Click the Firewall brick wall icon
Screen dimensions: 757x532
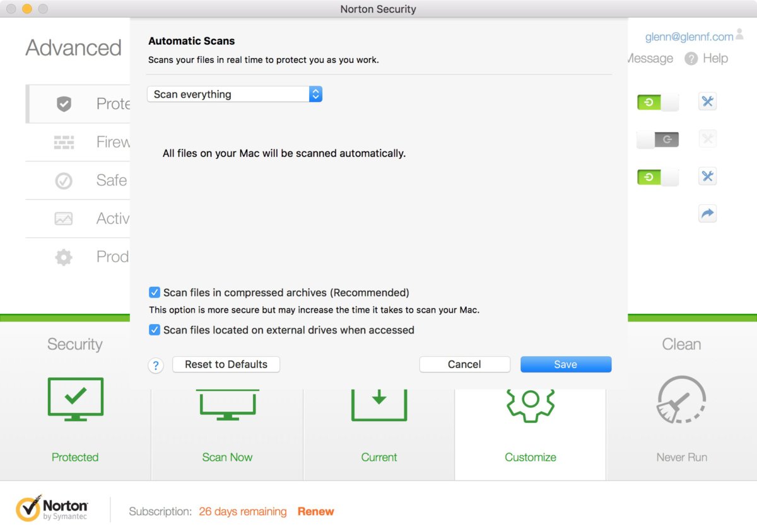(64, 142)
